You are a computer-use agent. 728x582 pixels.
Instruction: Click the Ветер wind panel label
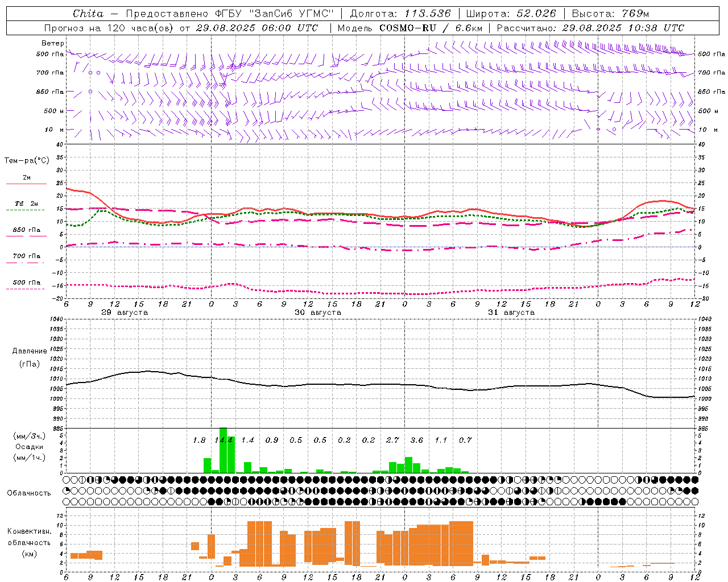click(x=53, y=43)
